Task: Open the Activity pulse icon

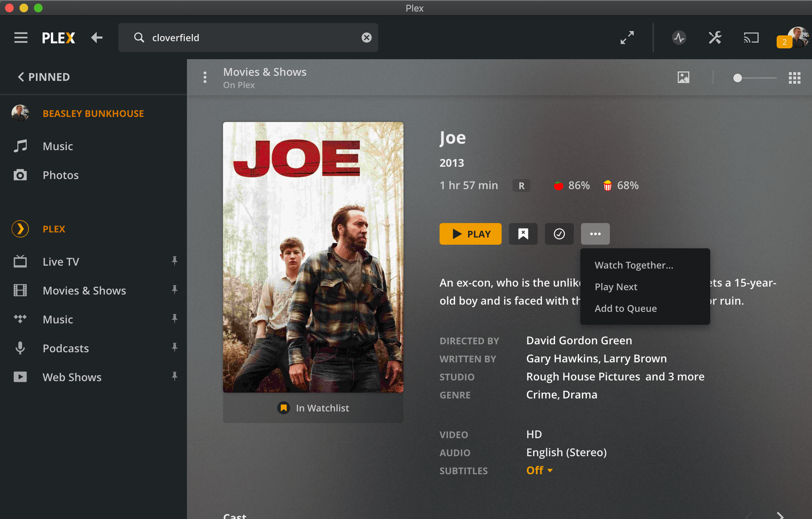Action: pyautogui.click(x=679, y=38)
